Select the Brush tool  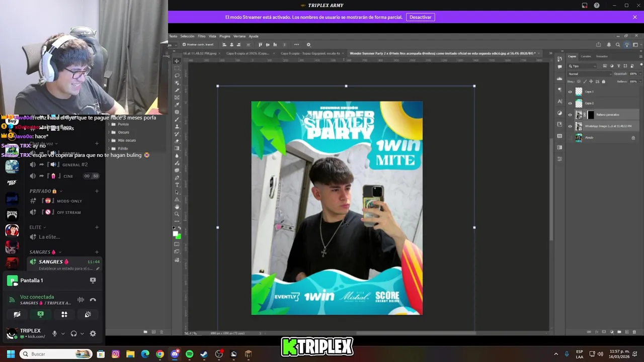click(177, 119)
